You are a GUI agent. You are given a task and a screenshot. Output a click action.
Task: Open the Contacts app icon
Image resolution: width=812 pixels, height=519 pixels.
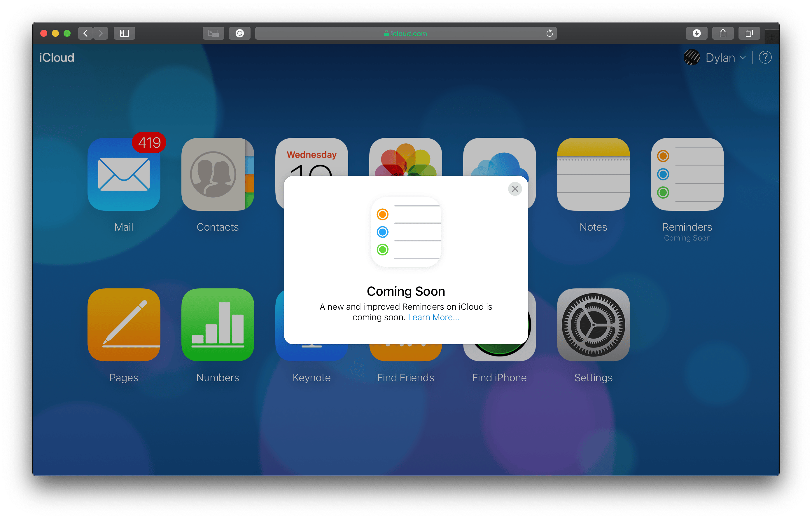click(x=218, y=174)
